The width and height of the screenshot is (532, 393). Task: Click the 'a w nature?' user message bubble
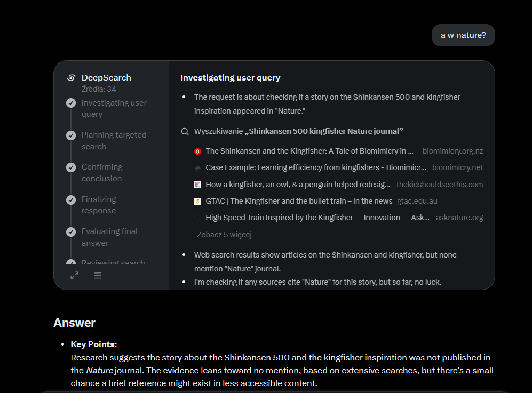pyautogui.click(x=463, y=35)
